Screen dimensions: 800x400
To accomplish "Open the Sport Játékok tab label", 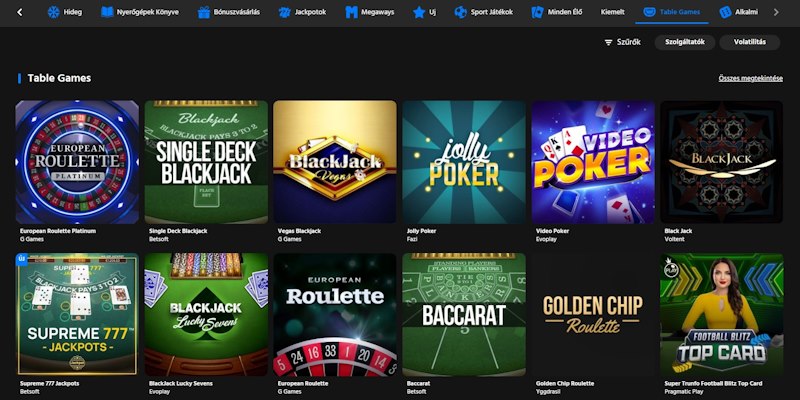I will [x=492, y=12].
